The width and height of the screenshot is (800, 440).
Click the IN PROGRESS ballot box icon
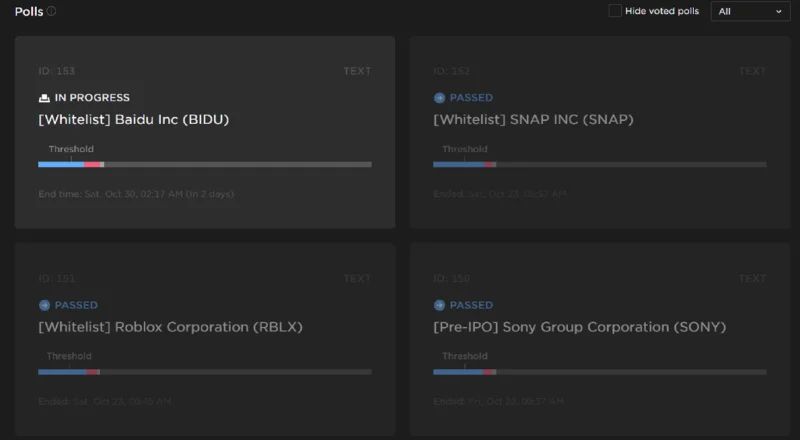pos(44,97)
